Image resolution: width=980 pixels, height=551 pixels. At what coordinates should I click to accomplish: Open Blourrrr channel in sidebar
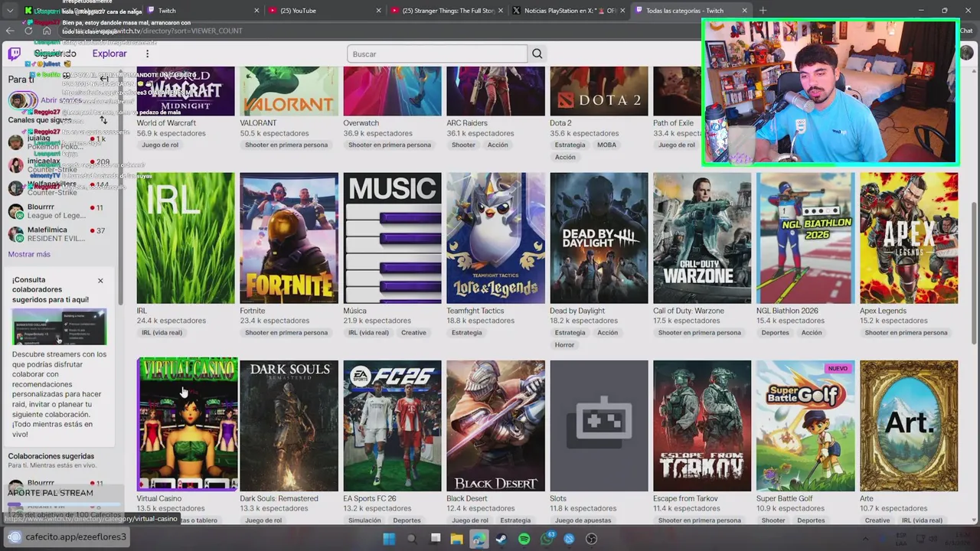[58, 211]
